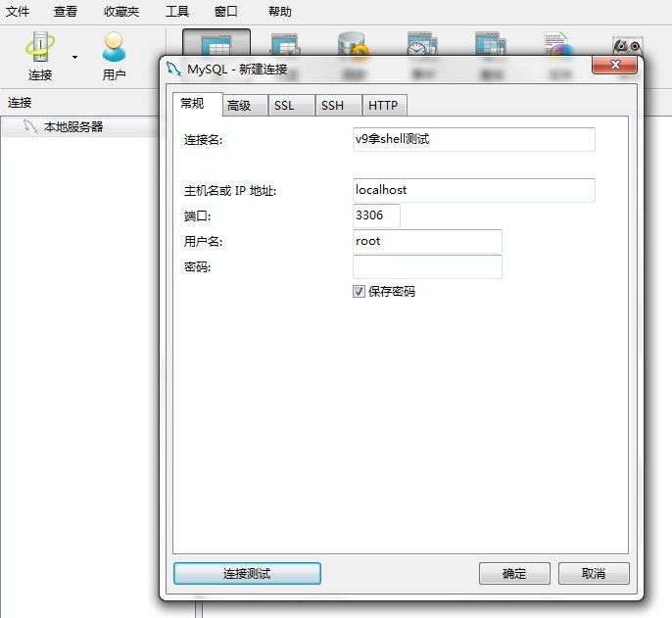Open the 收藏夹 menu
The width and height of the screenshot is (672, 618).
tap(121, 11)
